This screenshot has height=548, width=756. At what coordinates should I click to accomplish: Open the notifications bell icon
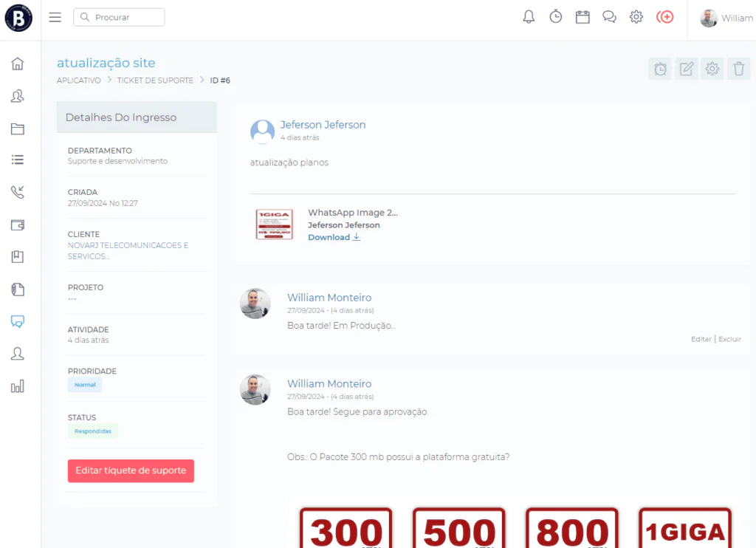[x=529, y=17]
